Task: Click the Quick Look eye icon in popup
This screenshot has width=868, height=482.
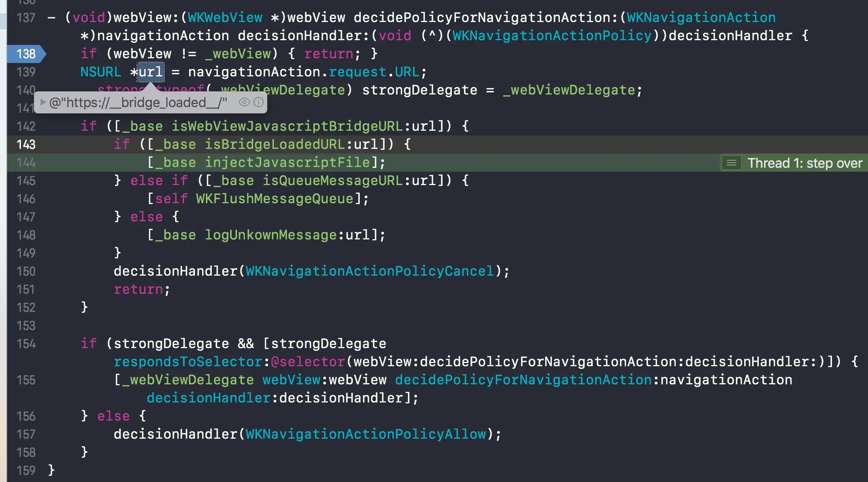Action: coord(244,102)
